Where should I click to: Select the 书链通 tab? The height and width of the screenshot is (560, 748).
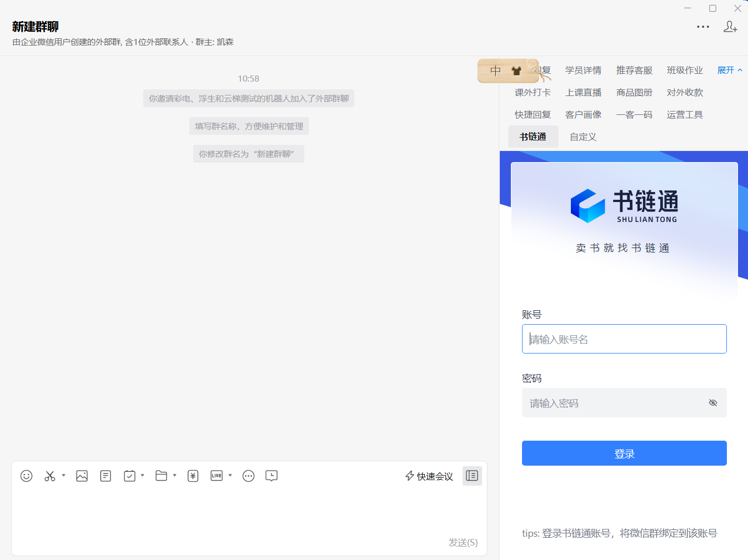click(533, 137)
